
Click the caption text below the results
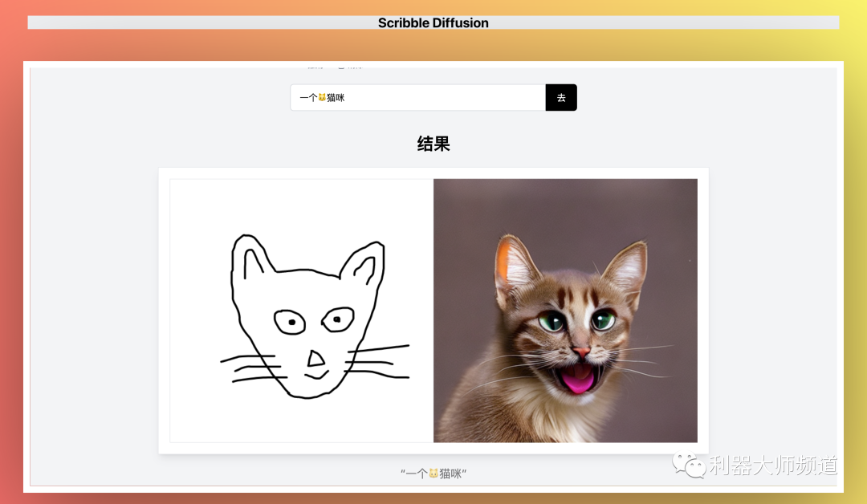pos(433,474)
